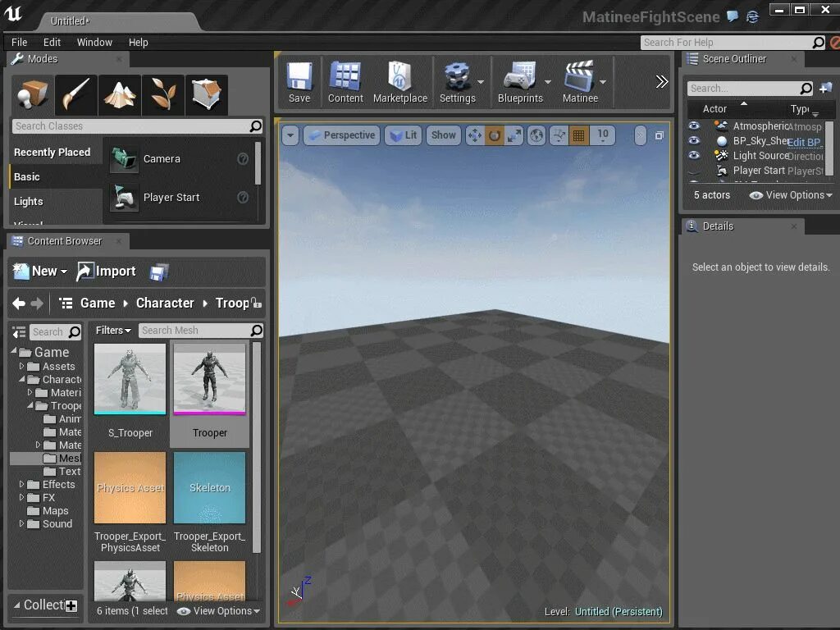
Task: Go forward with Content Browser forward arrow
Action: tap(37, 304)
